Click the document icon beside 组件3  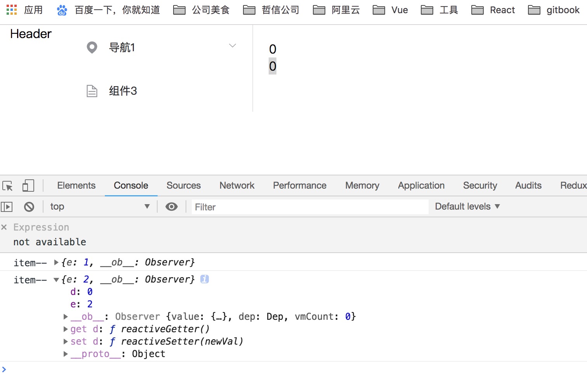[92, 91]
